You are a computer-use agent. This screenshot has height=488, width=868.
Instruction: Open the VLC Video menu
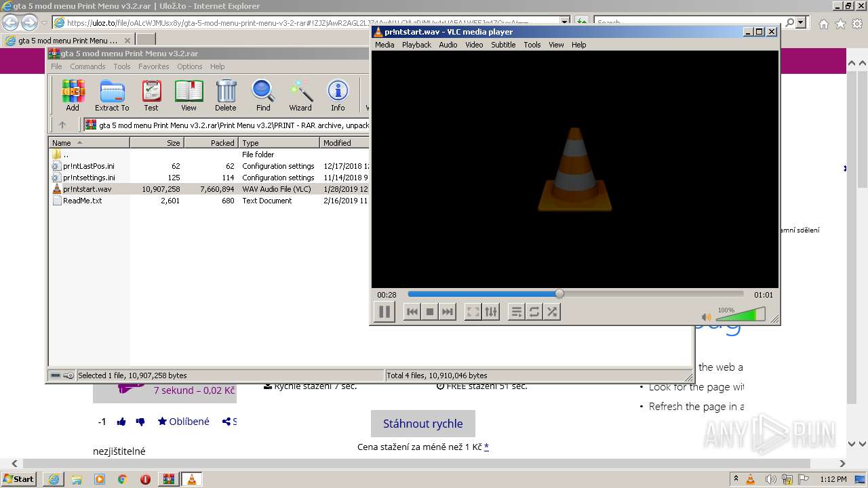point(474,45)
